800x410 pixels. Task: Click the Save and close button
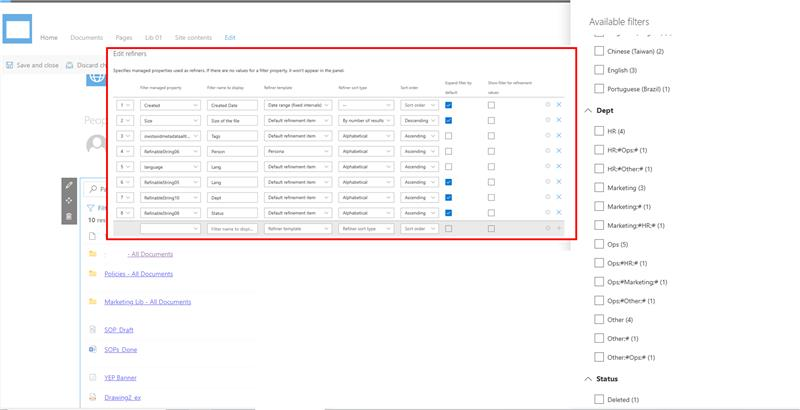tap(32, 65)
